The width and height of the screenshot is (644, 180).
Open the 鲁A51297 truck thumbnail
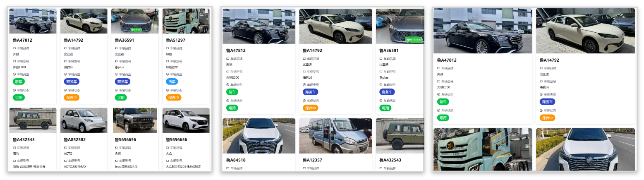pyautogui.click(x=186, y=21)
